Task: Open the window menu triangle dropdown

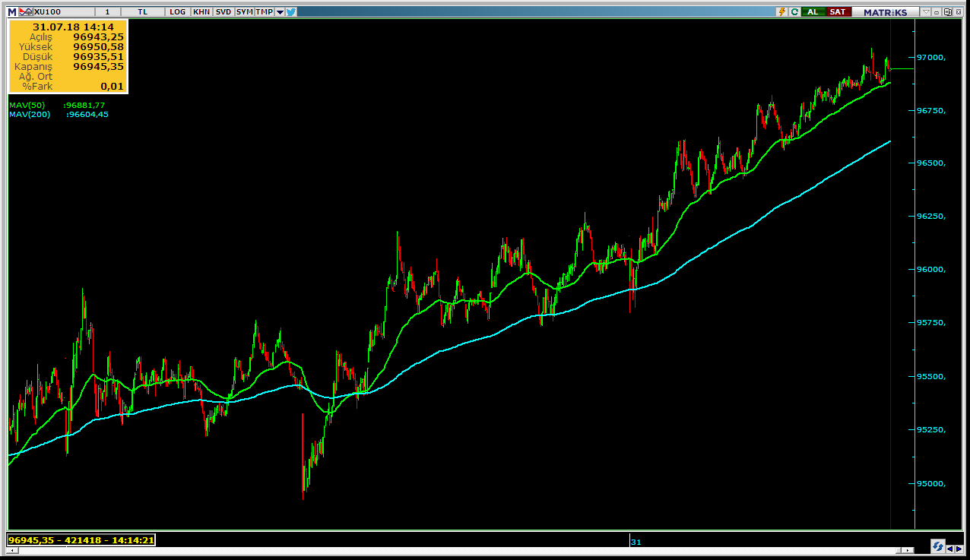Action: [x=926, y=11]
